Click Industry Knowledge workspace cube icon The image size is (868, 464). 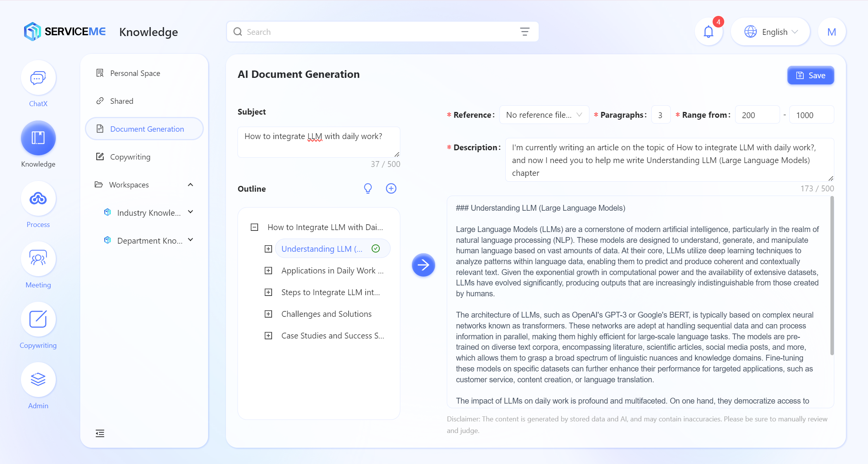107,212
